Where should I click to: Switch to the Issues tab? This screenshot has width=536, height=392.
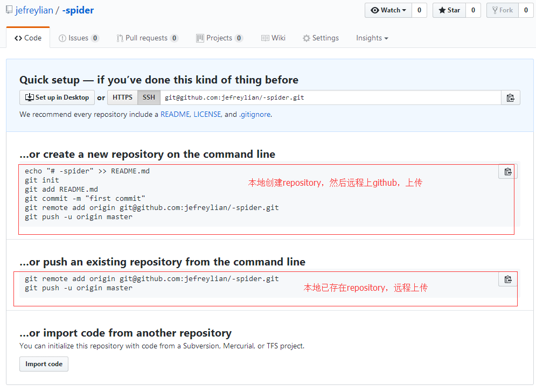[x=79, y=38]
